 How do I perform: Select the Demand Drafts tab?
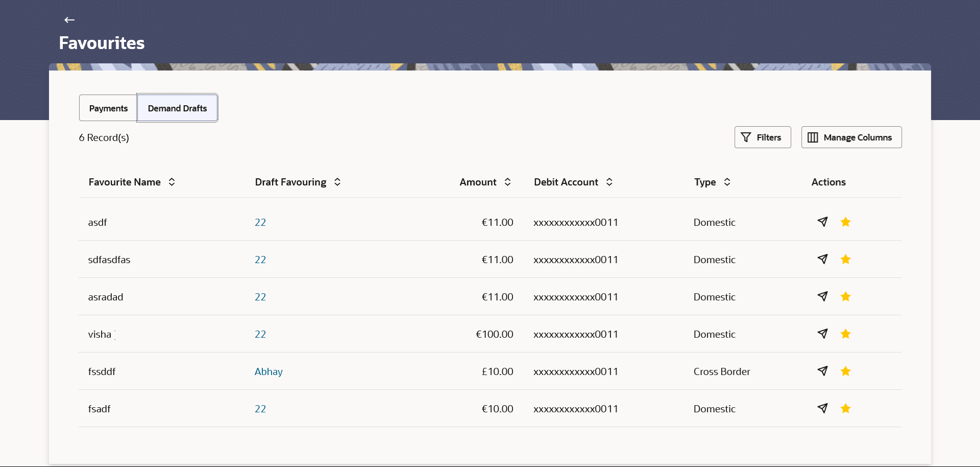coord(177,108)
